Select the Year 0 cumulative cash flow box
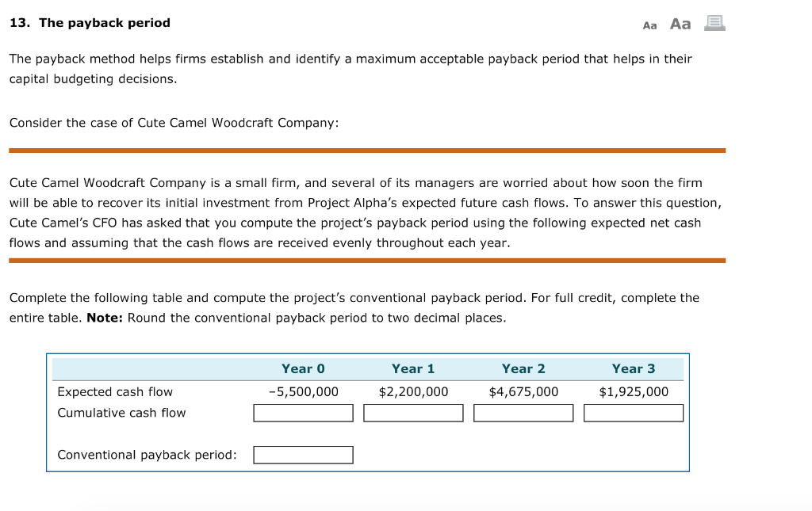This screenshot has height=511, width=812. tap(303, 412)
